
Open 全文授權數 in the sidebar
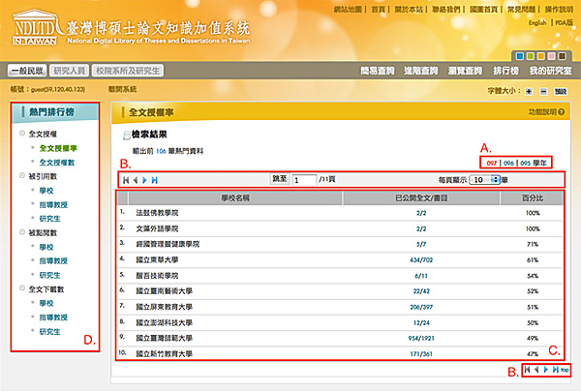60,163
